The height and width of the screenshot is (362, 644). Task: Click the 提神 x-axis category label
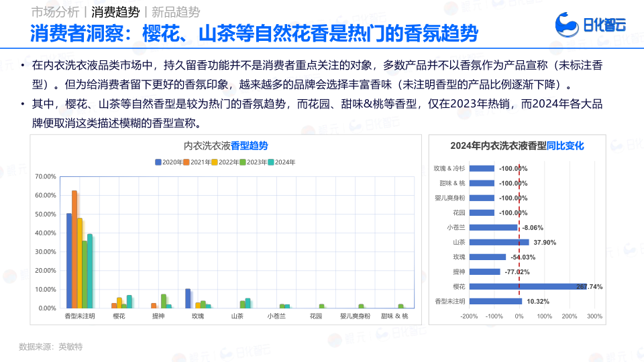point(158,316)
